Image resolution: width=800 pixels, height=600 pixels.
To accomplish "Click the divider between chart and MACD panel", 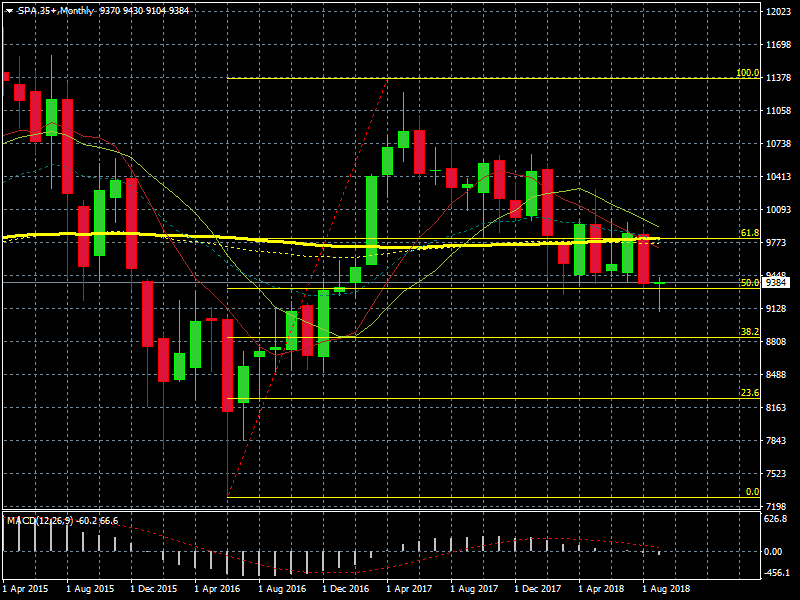I will [380, 511].
